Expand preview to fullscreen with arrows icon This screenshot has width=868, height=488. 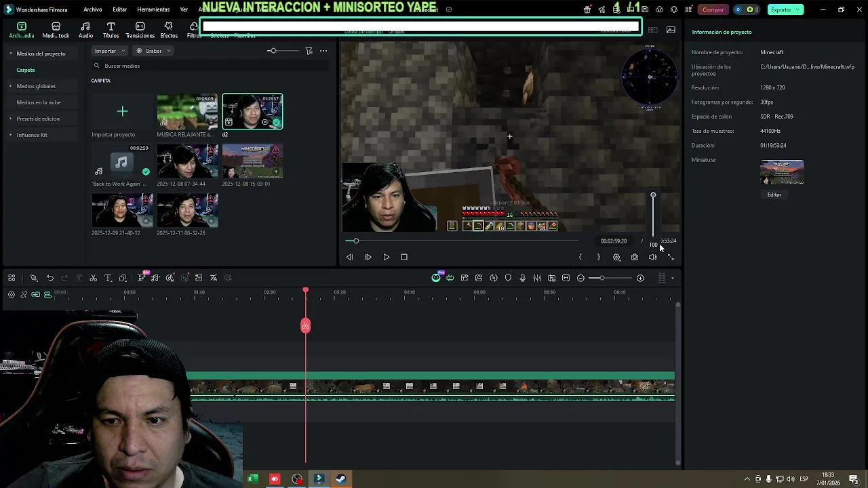point(671,257)
